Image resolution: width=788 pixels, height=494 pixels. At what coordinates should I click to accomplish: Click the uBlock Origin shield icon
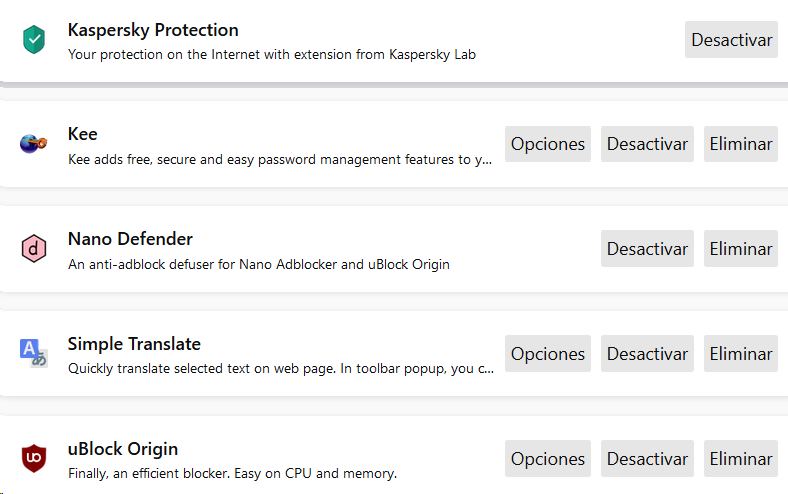click(34, 459)
